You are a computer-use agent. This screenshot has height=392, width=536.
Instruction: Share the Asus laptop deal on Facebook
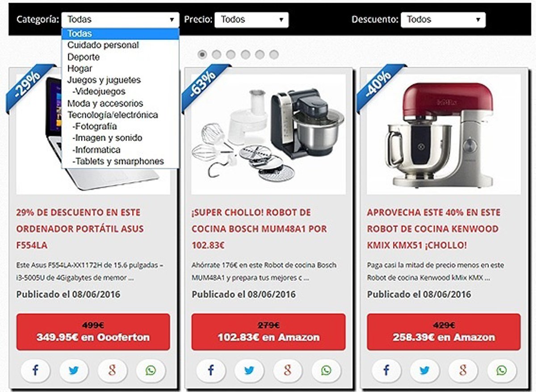pos(35,370)
